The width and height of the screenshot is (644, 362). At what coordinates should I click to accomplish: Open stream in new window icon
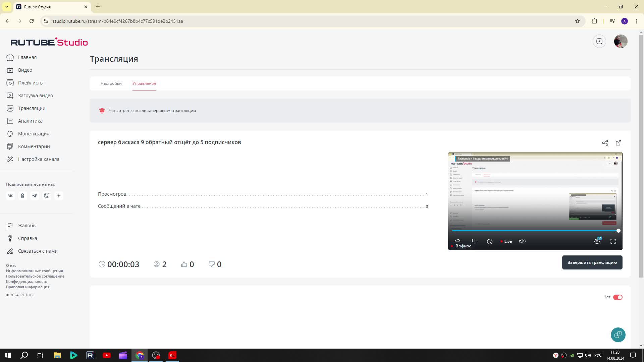tap(618, 143)
